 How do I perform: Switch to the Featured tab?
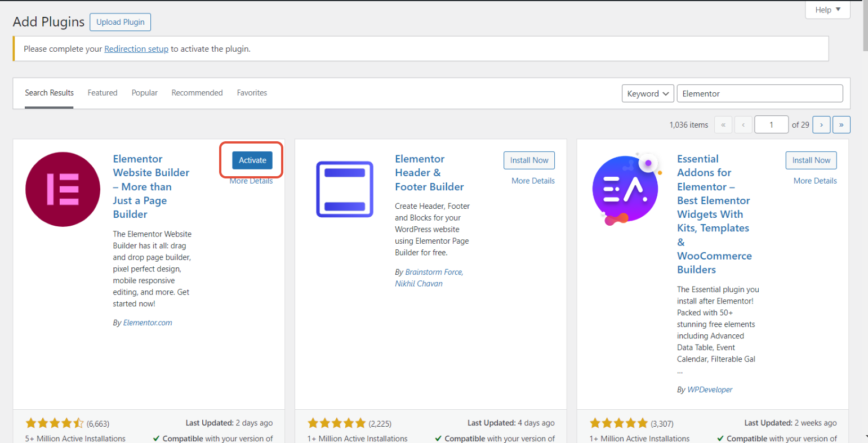point(103,93)
